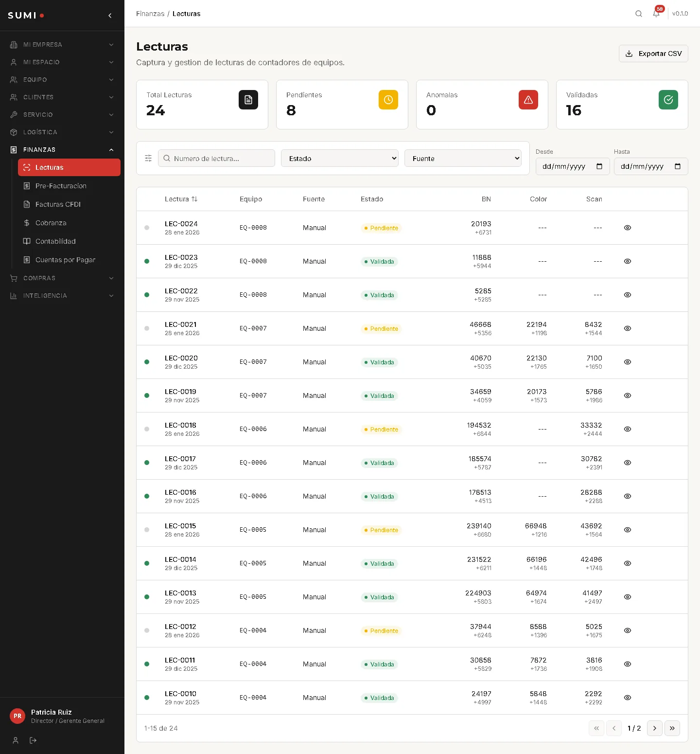
Task: Go to the next page of readings
Action: click(654, 728)
